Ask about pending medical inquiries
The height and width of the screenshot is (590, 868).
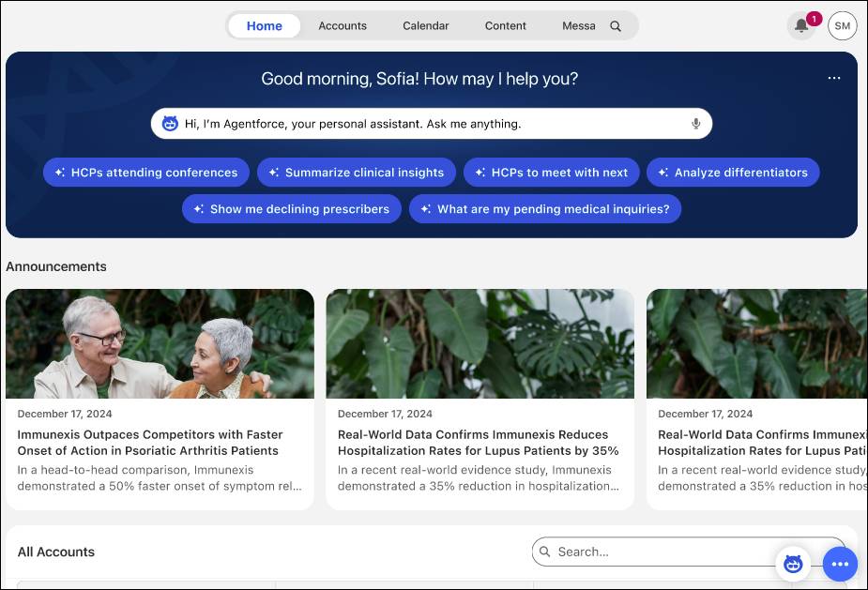(x=545, y=208)
